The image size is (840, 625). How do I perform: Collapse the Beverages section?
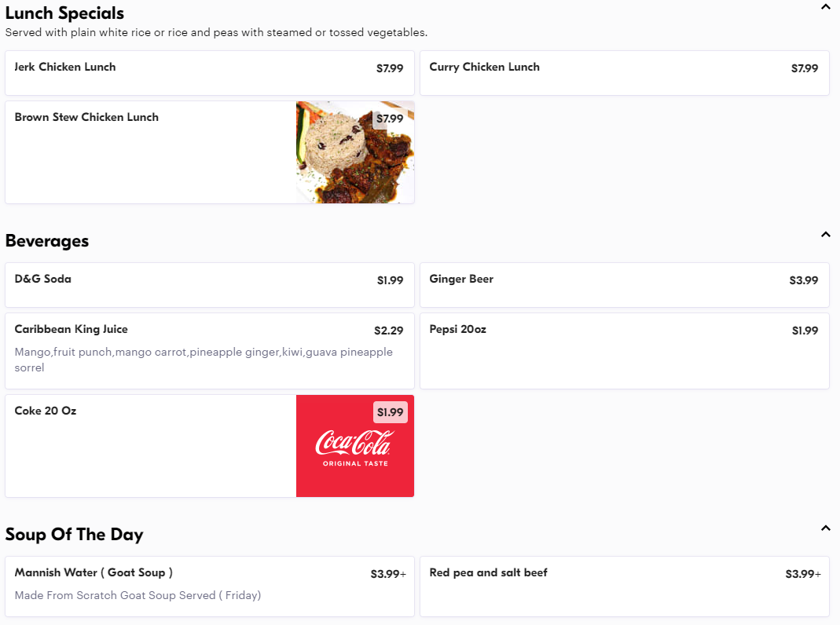(825, 234)
